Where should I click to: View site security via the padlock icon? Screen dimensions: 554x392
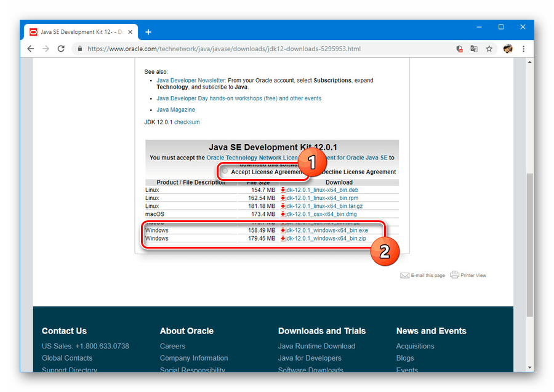tap(80, 49)
